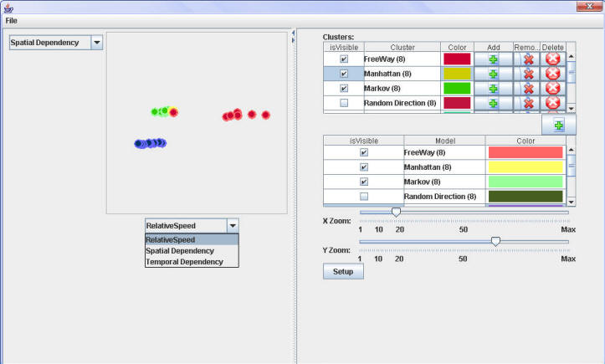Screen dimensions: 605x364
Task: Enable the Random Direction cluster visibility checkbox
Action: 343,103
